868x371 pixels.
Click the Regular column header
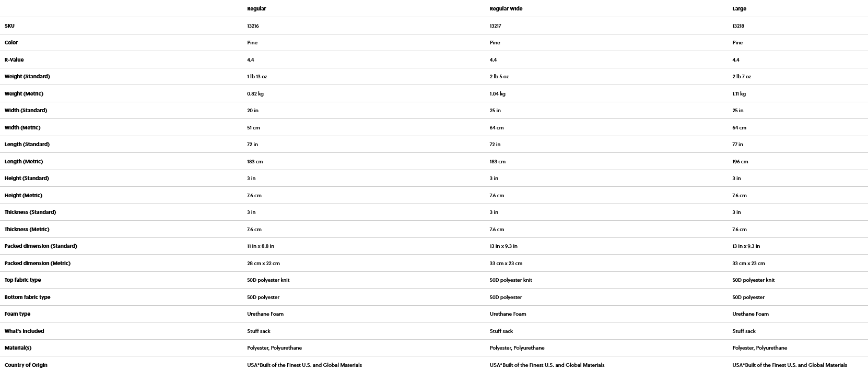coord(256,9)
